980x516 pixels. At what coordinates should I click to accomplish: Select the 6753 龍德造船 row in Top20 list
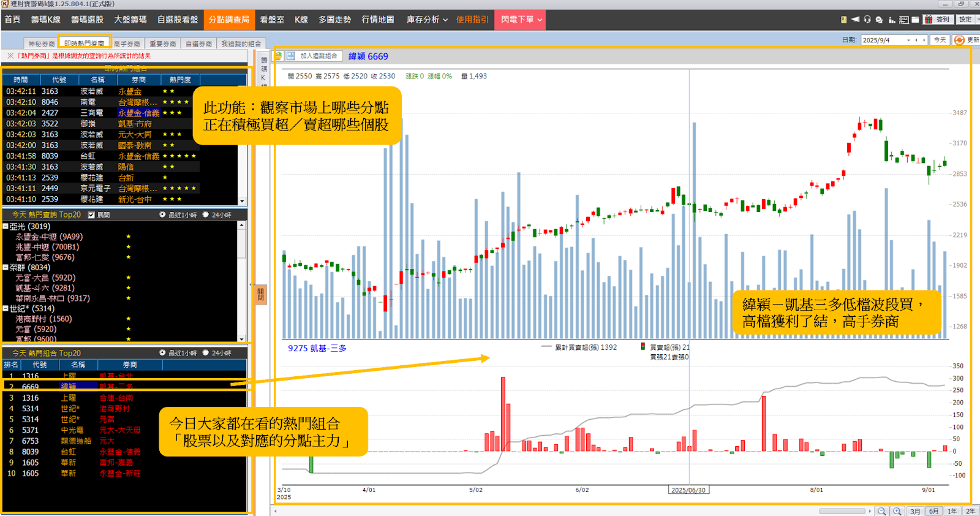124,441
